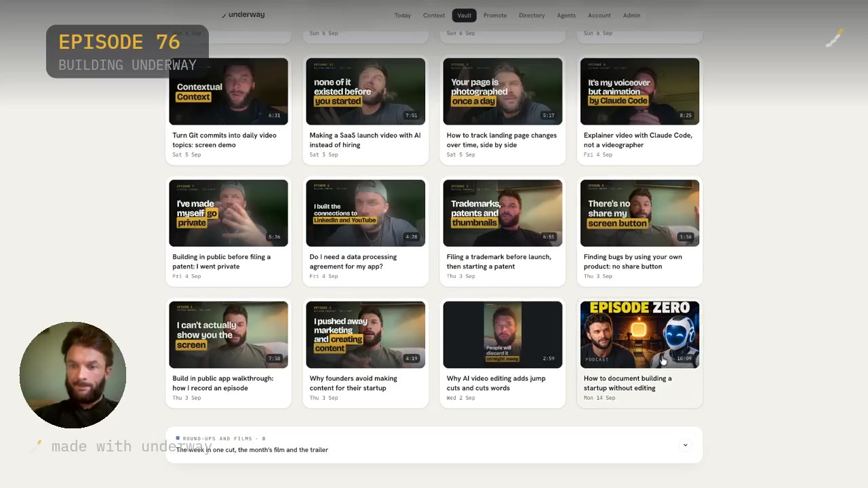868x488 pixels.
Task: Open thumbnail 'Your page is photographed once a day'
Action: coord(502,91)
